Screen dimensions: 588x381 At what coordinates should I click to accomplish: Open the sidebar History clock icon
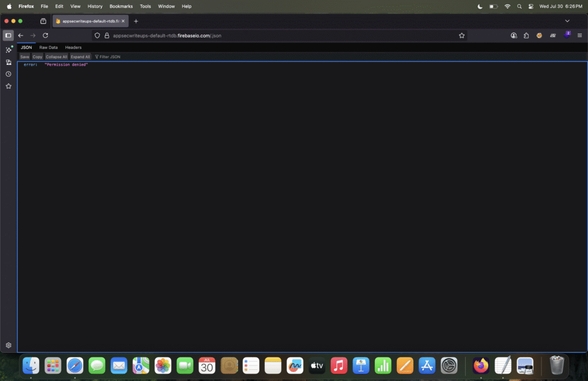pyautogui.click(x=9, y=74)
